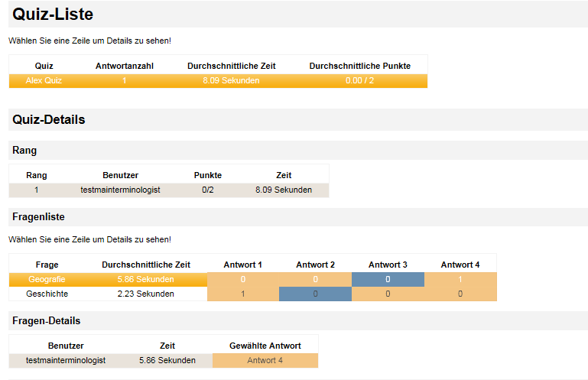Click the 0/2 points cell

(x=208, y=190)
